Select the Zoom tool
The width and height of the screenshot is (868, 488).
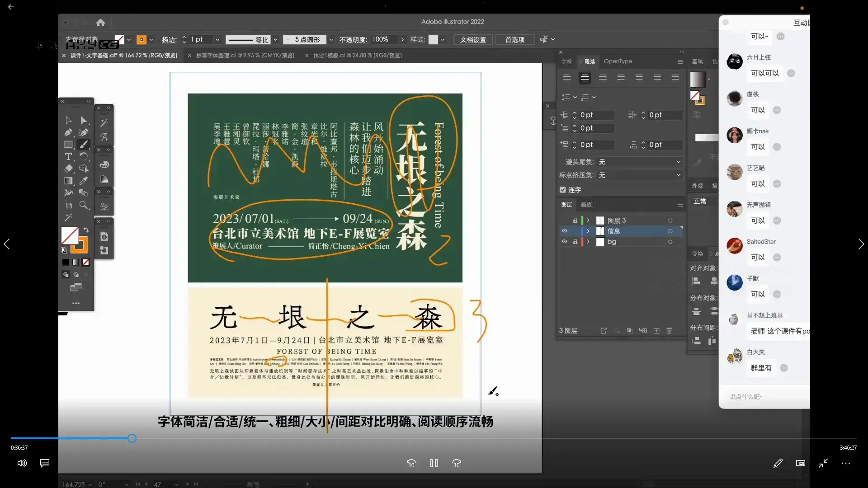[83, 205]
